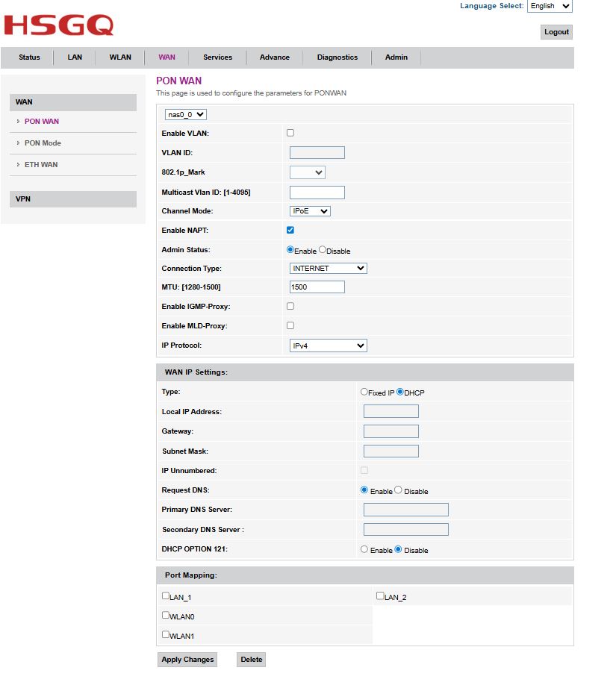Click the MTU input field
This screenshot has height=697, width=616.
click(x=317, y=287)
